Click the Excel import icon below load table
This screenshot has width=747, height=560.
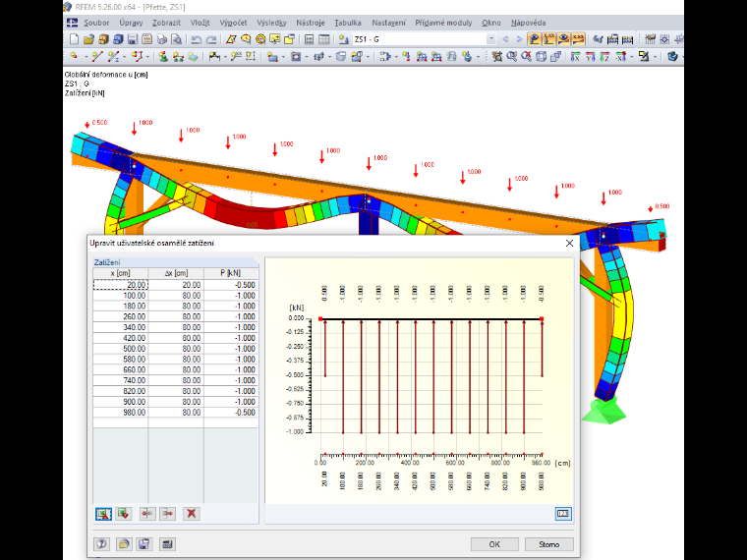(103, 513)
